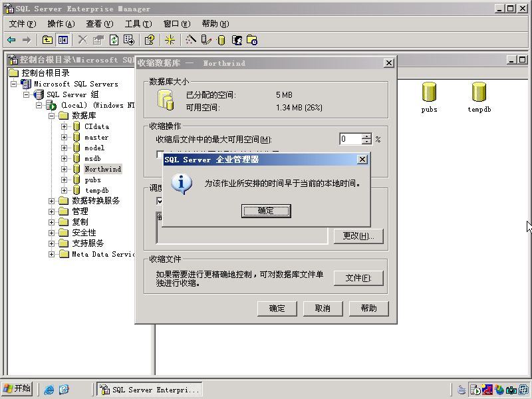Click the Back arrow toolbar icon

pyautogui.click(x=11, y=40)
